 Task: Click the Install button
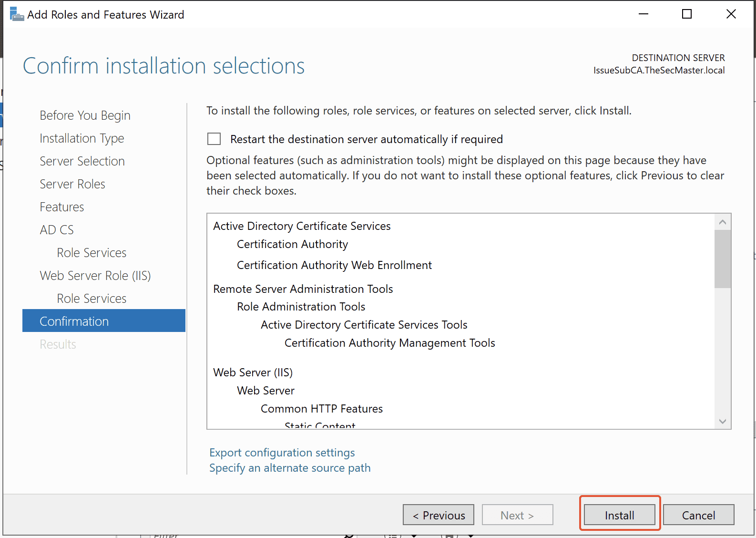[619, 515]
